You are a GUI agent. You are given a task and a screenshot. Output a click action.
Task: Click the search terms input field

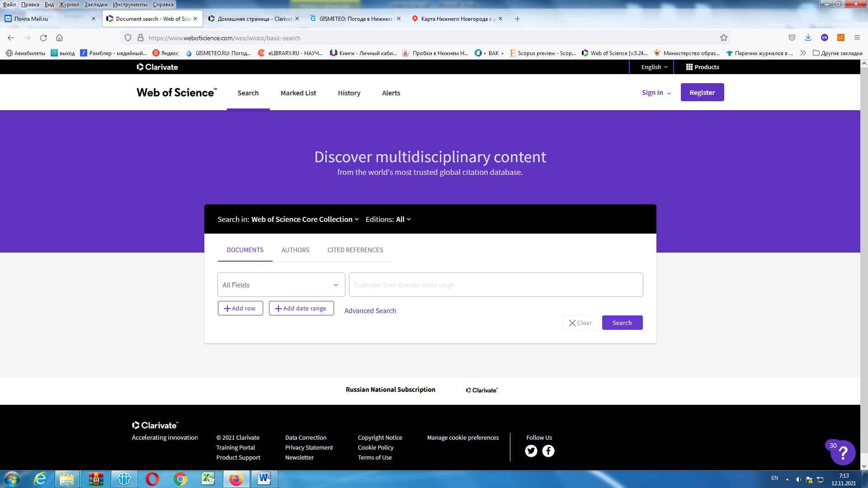(496, 285)
